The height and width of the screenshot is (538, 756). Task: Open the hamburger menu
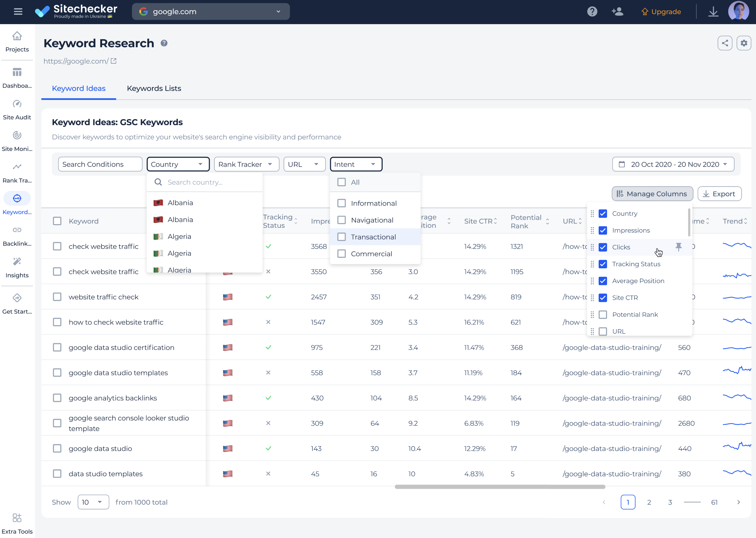[18, 12]
